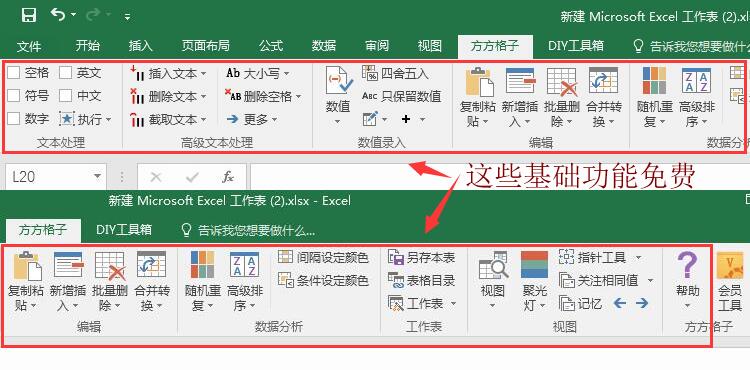
Task: Expand the L20 name box dropdown
Action: pyautogui.click(x=98, y=176)
